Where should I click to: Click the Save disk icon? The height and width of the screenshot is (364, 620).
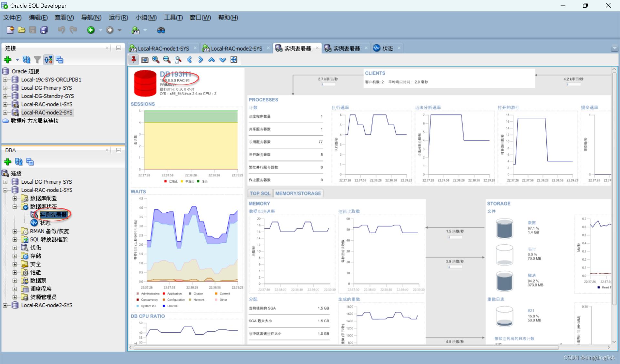pyautogui.click(x=33, y=30)
